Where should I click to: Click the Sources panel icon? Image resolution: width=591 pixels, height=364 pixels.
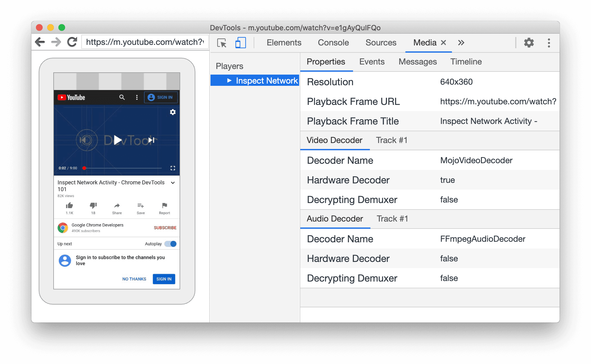point(380,42)
